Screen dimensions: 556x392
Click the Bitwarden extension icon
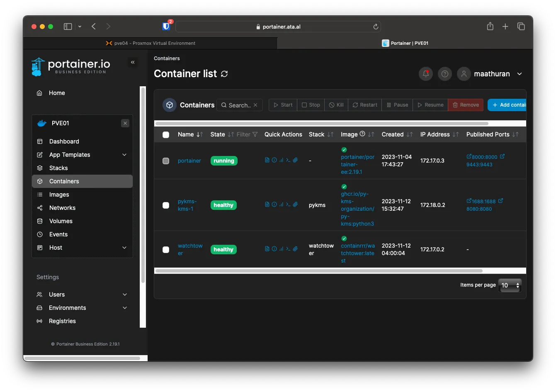point(166,27)
